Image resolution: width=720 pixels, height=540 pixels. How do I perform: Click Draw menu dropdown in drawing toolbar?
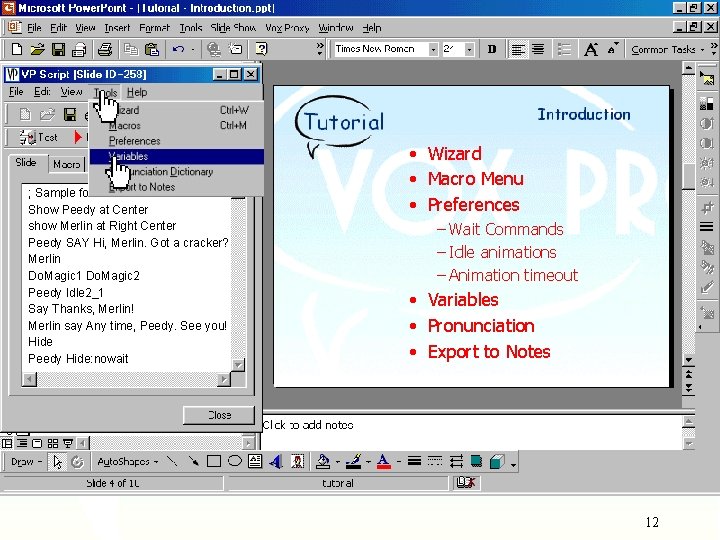26,462
